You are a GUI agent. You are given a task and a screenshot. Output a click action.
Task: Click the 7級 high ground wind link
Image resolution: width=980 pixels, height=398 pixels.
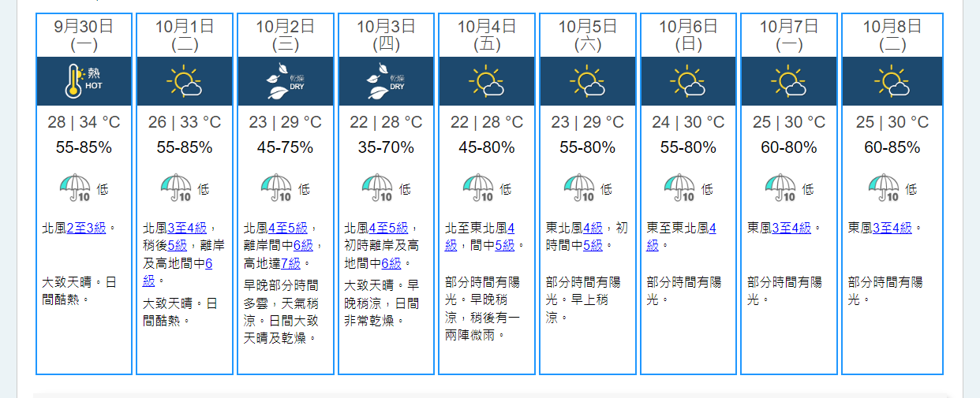click(x=290, y=262)
